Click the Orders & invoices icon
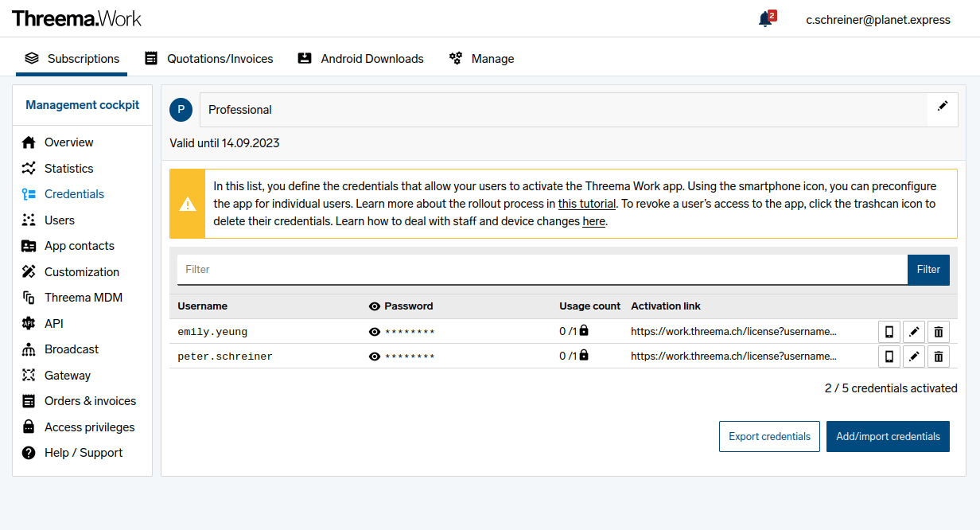980x530 pixels. tap(29, 401)
